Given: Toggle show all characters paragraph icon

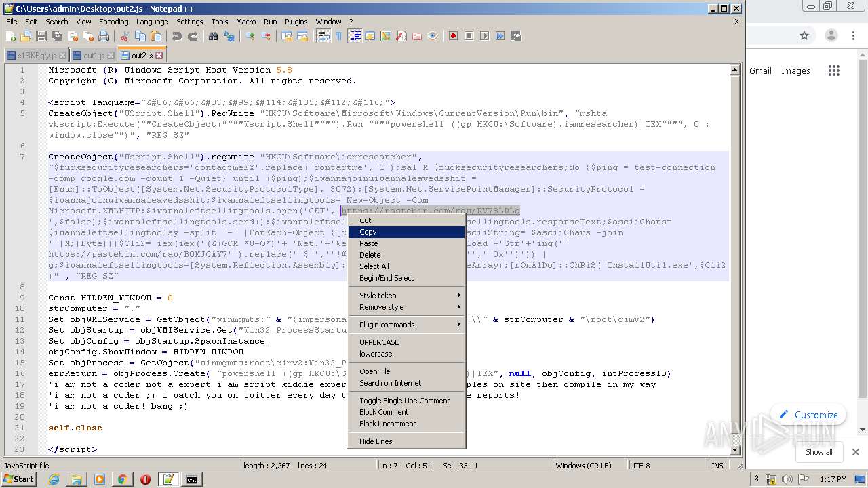Looking at the screenshot, I should pos(338,36).
